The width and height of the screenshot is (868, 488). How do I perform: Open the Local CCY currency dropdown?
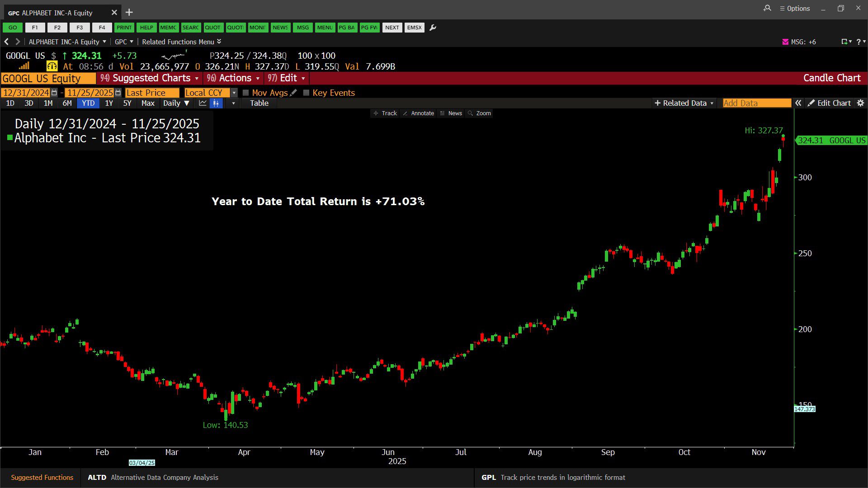[x=234, y=93]
